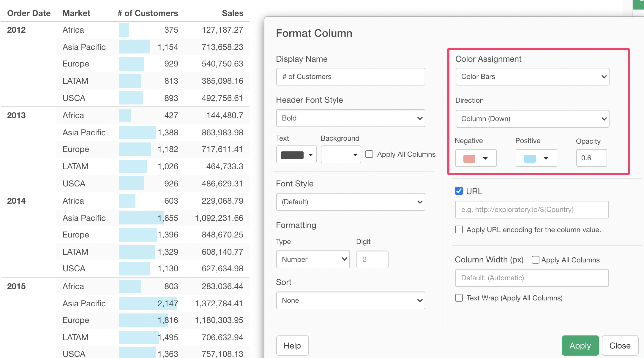Expand the Formatting Type dropdown

click(x=313, y=259)
